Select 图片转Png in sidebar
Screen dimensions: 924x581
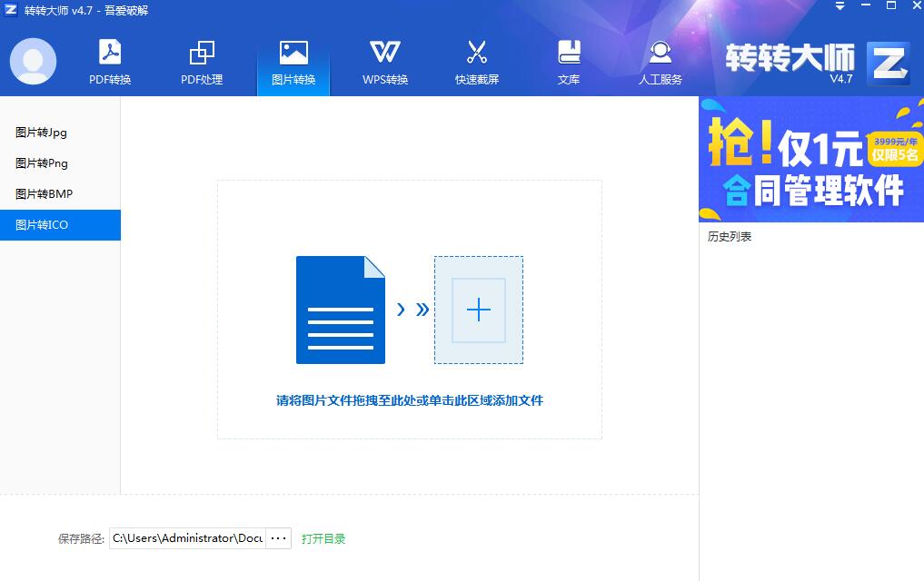60,163
